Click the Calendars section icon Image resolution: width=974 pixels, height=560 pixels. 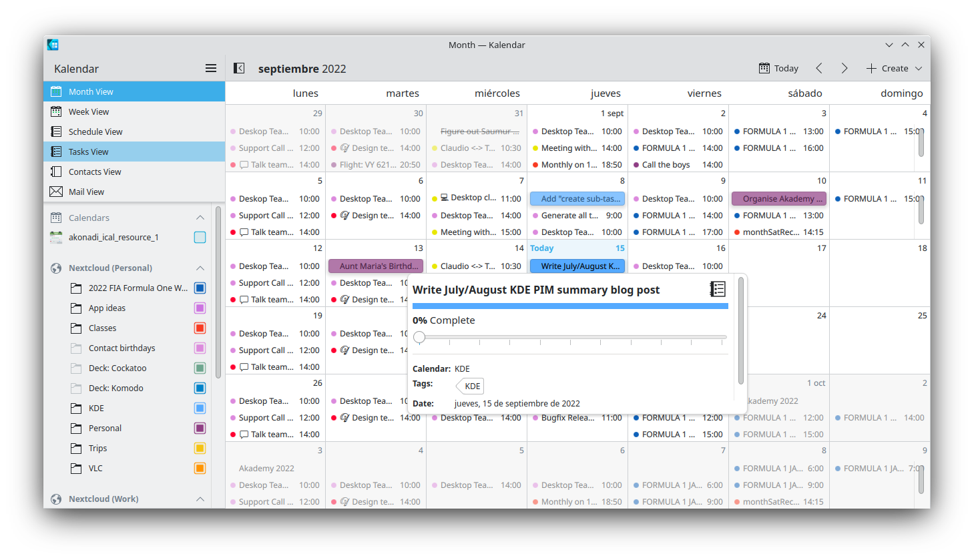pos(56,218)
